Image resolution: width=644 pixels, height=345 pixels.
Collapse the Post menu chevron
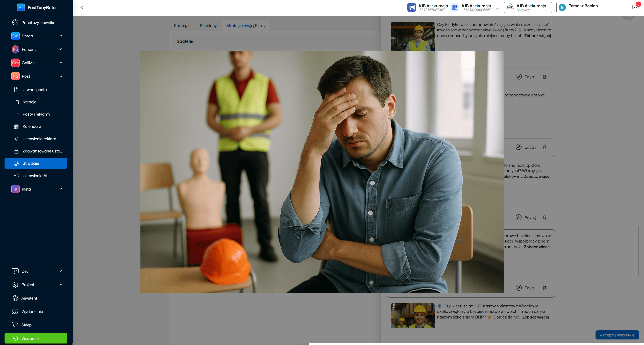coord(61,76)
